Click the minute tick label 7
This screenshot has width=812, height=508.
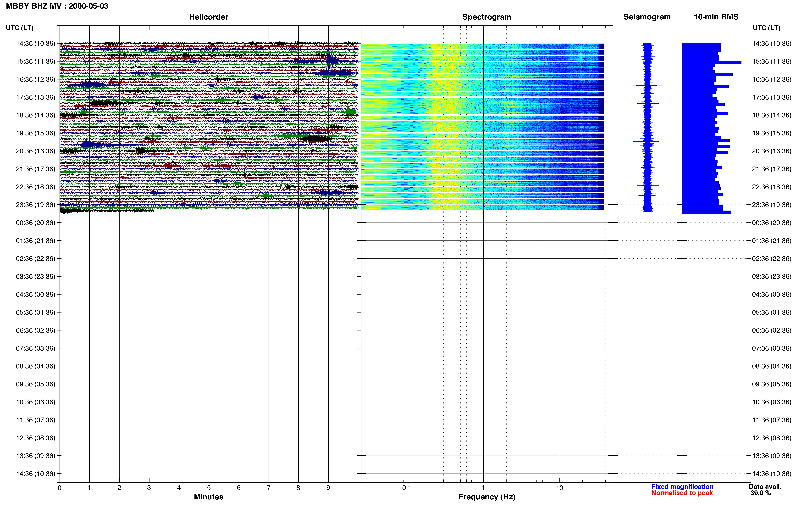click(x=269, y=488)
